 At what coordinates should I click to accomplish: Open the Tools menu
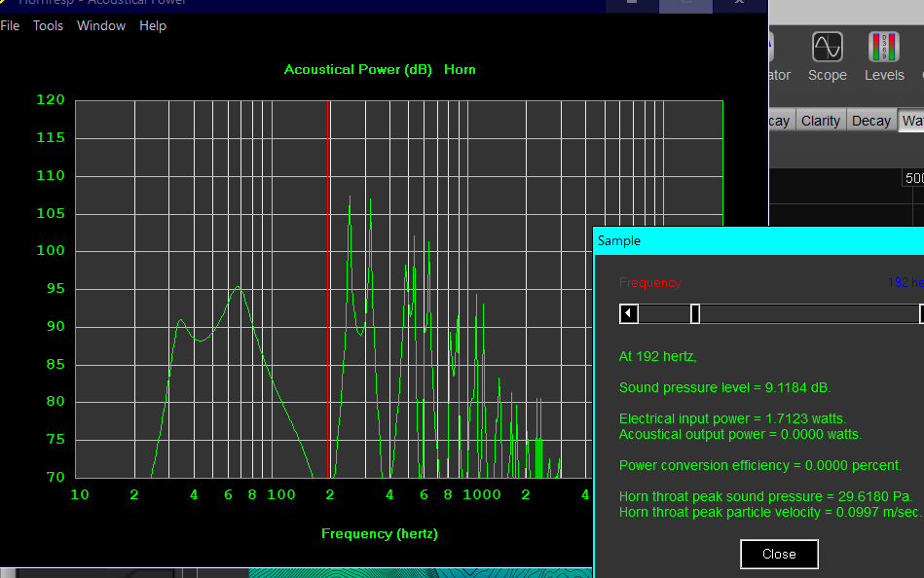48,26
